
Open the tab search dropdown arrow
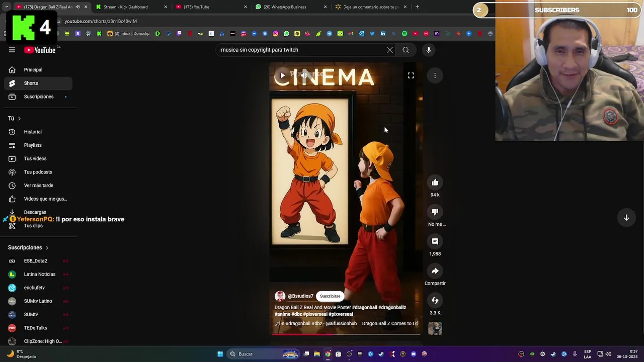point(6,7)
